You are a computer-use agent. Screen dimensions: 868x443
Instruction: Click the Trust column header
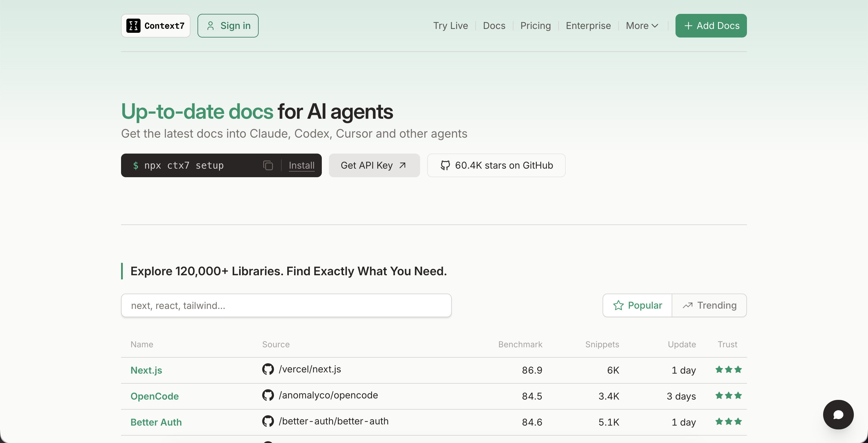pyautogui.click(x=727, y=344)
